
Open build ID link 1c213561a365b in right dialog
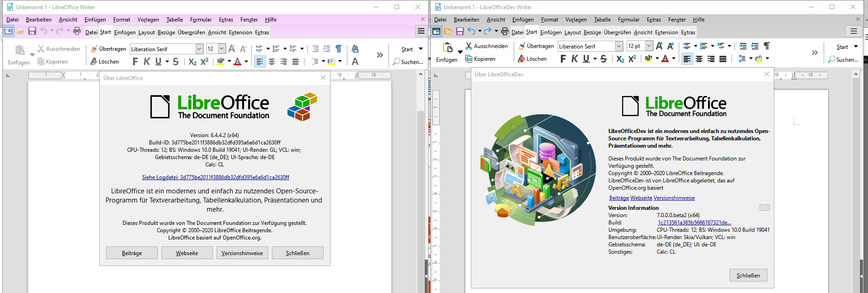[694, 223]
